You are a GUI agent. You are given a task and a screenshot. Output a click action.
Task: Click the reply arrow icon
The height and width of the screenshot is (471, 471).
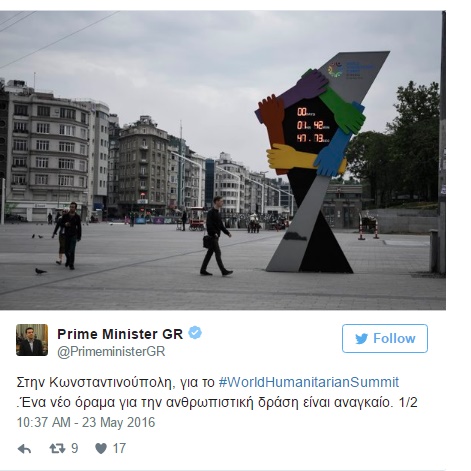point(24,449)
